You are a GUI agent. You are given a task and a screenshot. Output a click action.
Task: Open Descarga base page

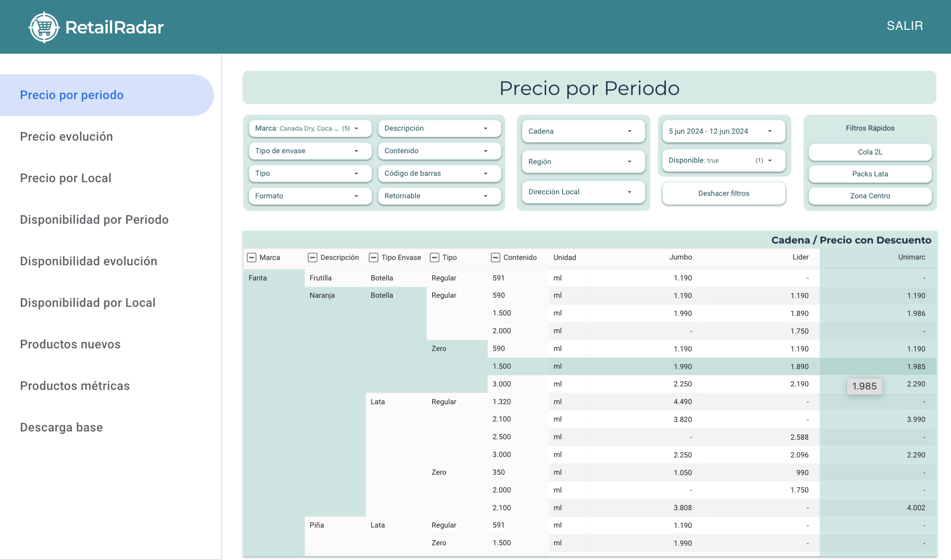coord(61,428)
